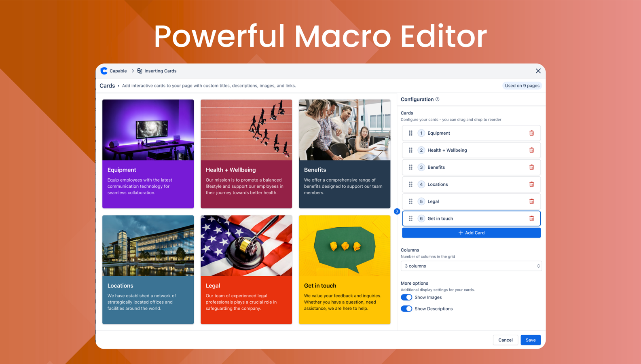Grab the drag handle for Get in touch row
641x364 pixels.
point(410,218)
